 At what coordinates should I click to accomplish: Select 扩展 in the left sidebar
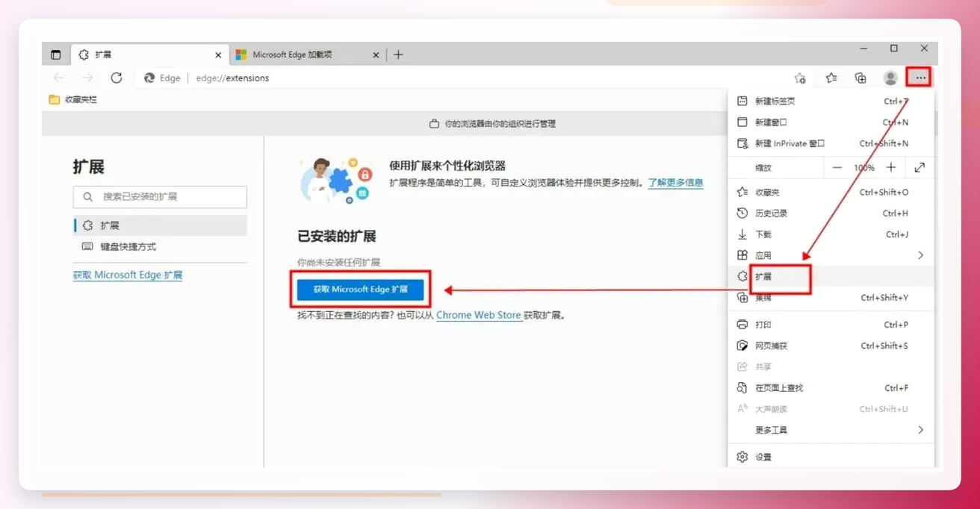pos(161,225)
